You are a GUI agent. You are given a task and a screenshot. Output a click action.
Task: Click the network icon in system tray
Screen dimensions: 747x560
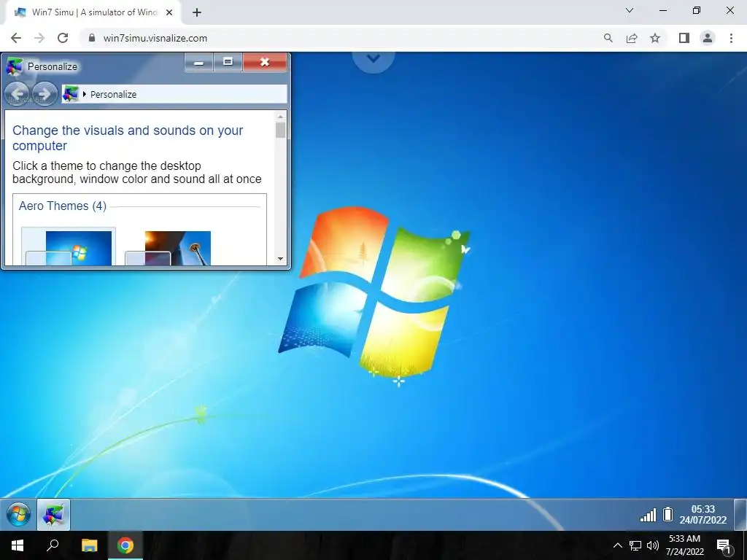pos(635,545)
